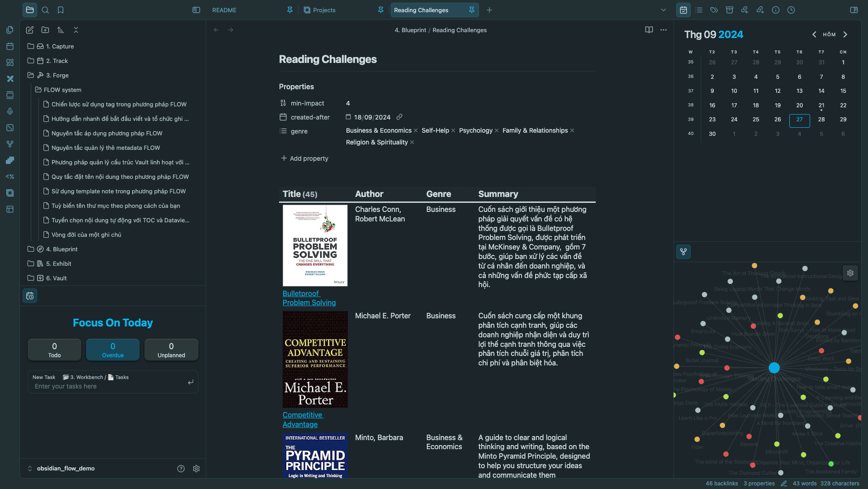Open the bookmarks icon in the sidebar header
Viewport: 868px width, 489px height.
61,10
